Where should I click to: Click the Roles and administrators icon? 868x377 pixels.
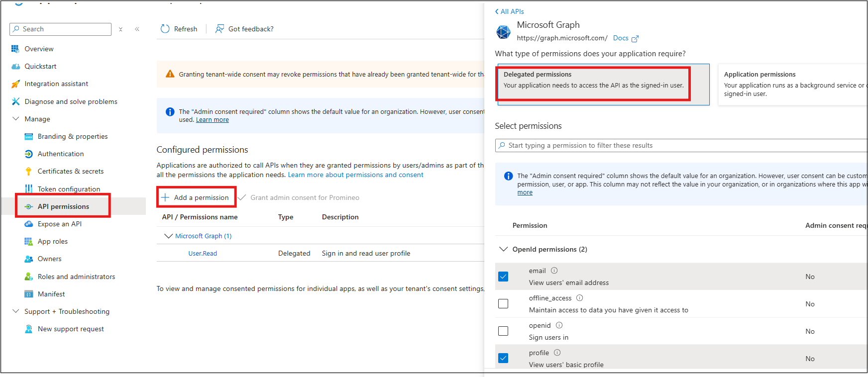29,277
